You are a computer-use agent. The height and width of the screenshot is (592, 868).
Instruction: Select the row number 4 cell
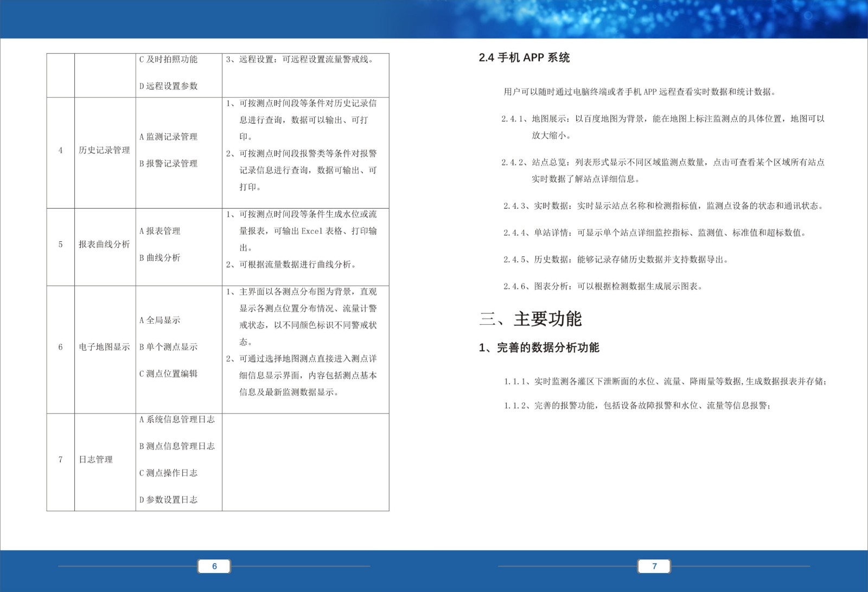pos(60,151)
